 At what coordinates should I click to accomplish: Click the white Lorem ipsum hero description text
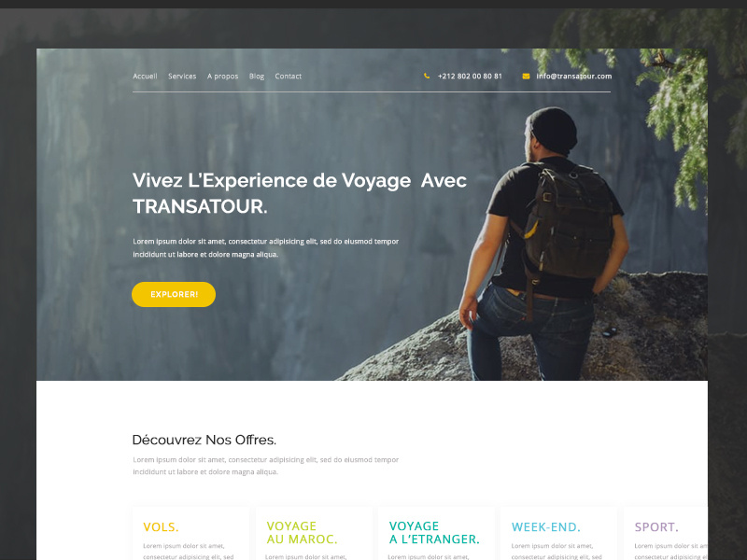pos(265,247)
